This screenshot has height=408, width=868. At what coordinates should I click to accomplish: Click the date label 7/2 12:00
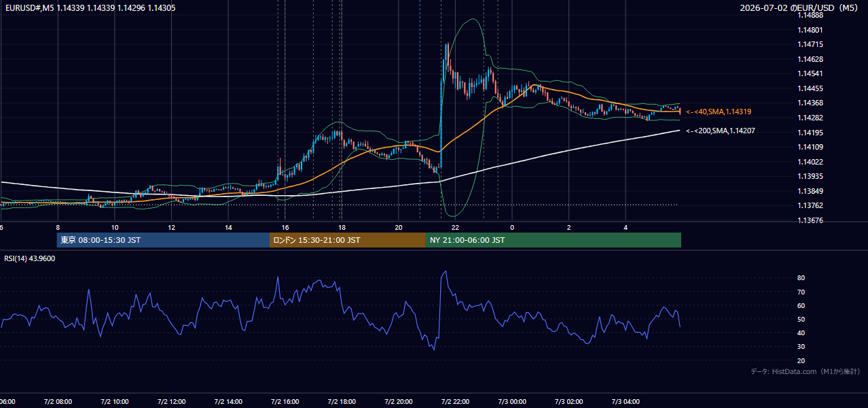pos(171,402)
